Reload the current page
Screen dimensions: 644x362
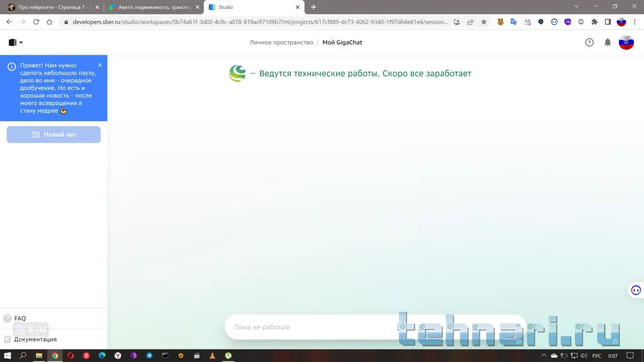(36, 22)
